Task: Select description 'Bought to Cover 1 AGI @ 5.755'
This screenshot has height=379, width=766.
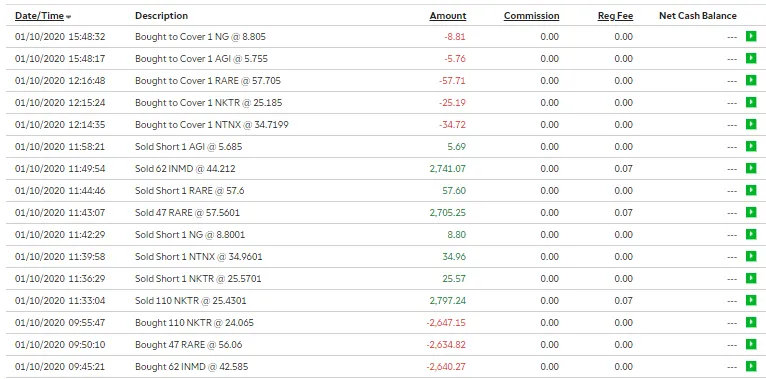Action: pyautogui.click(x=201, y=59)
